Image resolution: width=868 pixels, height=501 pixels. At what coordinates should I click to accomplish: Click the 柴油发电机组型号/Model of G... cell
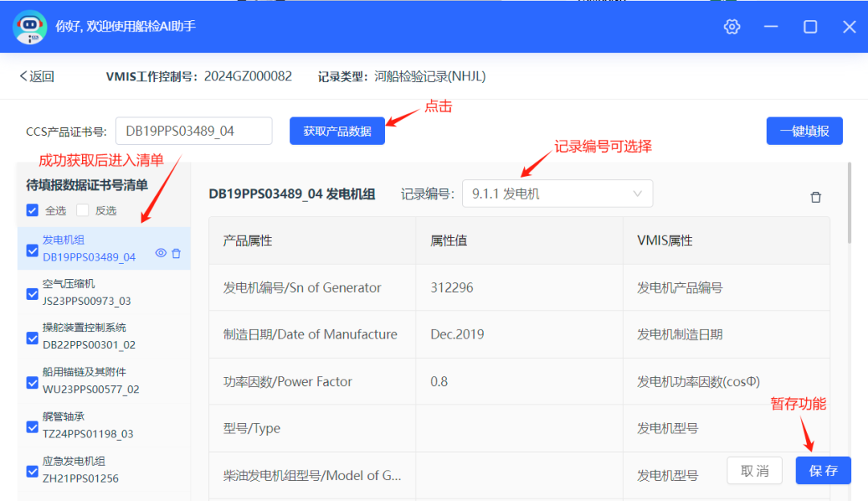[312, 475]
